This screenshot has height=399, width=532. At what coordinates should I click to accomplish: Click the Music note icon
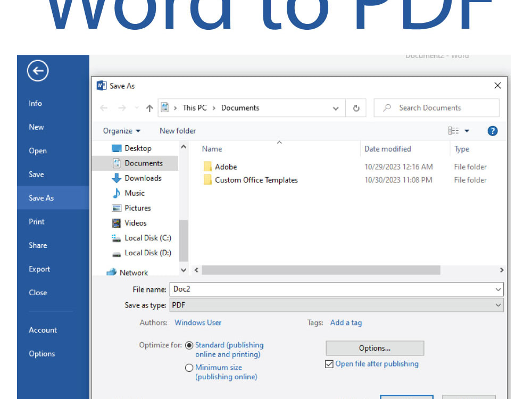(x=117, y=193)
